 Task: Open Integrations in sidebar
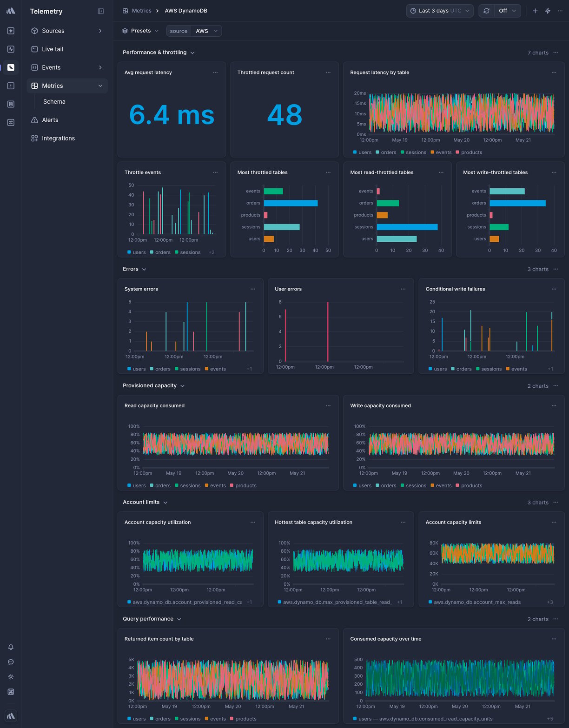67,138
